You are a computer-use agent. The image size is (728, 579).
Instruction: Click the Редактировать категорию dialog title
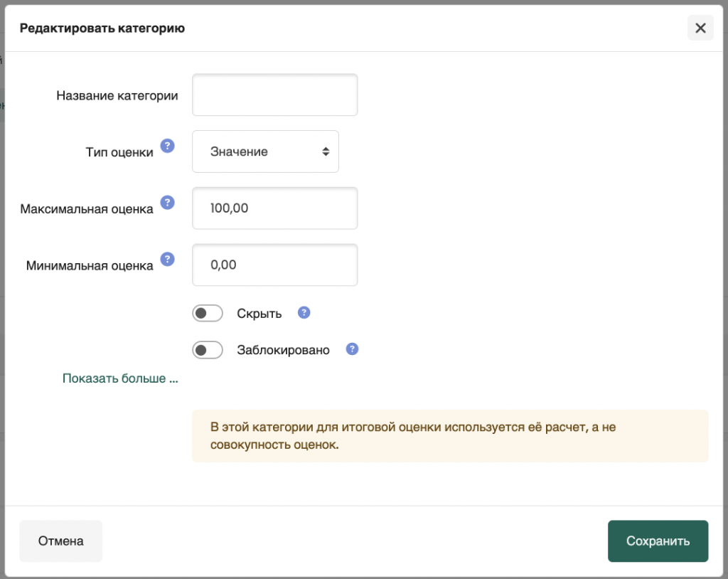(x=102, y=28)
